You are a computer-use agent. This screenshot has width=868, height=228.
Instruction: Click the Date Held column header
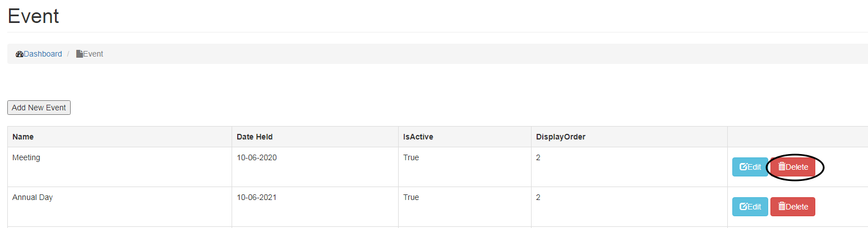255,137
